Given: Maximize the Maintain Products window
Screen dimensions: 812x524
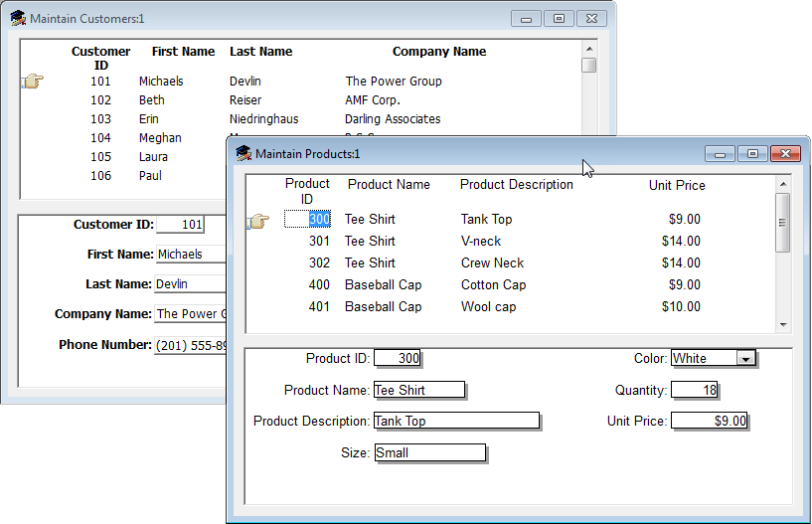Looking at the screenshot, I should click(752, 153).
